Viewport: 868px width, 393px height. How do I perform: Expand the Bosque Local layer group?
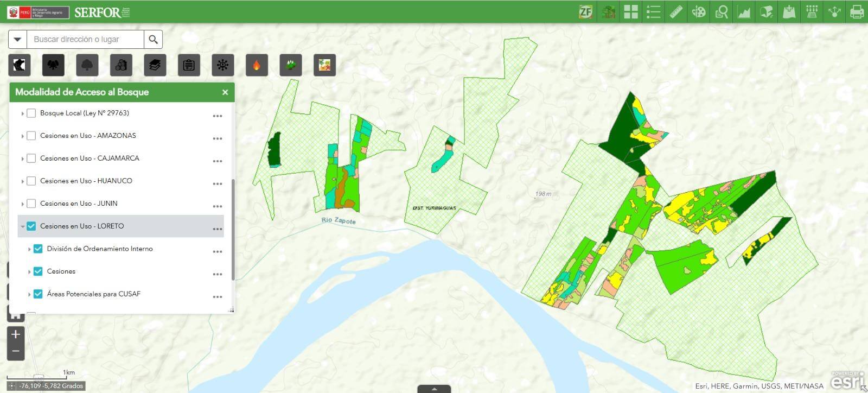(22, 113)
